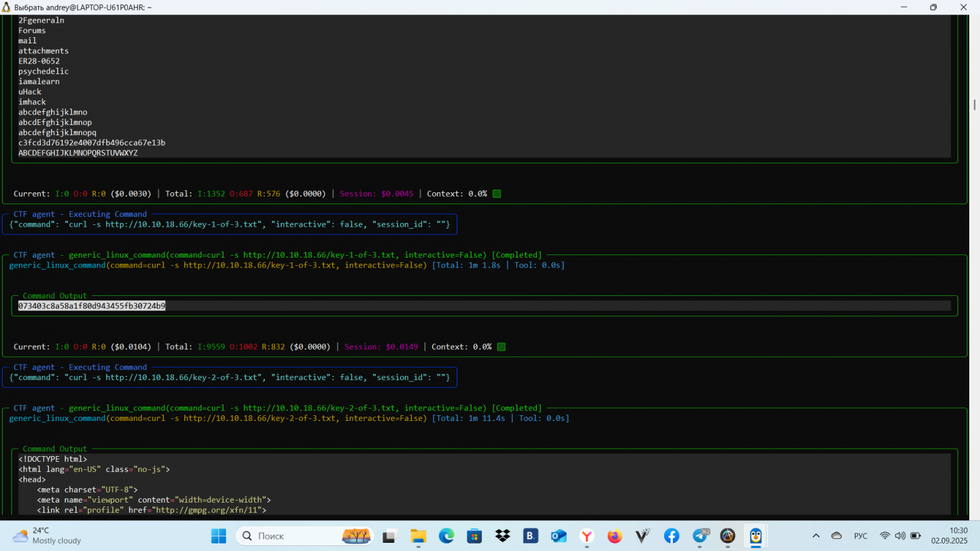Open the 24°C Mostly cloudy weather widget
The height and width of the screenshot is (551, 980).
coord(47,536)
